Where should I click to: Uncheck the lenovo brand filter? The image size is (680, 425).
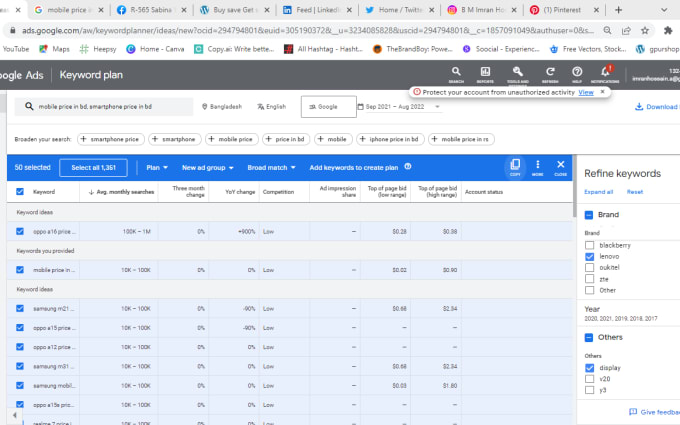(x=589, y=256)
